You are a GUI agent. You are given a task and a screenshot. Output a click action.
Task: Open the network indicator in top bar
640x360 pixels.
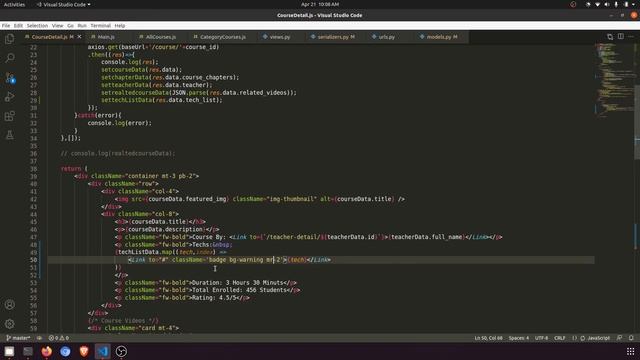tap(597, 4)
